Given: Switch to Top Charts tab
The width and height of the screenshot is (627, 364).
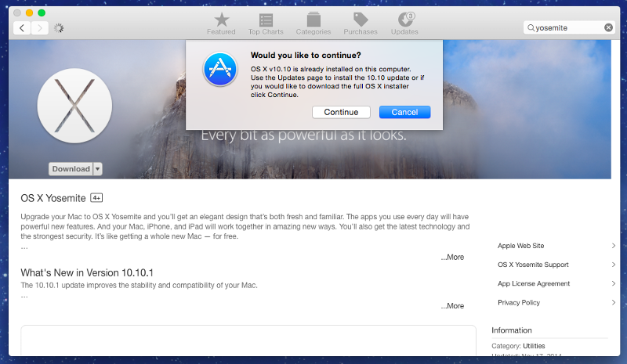Looking at the screenshot, I should point(266,23).
